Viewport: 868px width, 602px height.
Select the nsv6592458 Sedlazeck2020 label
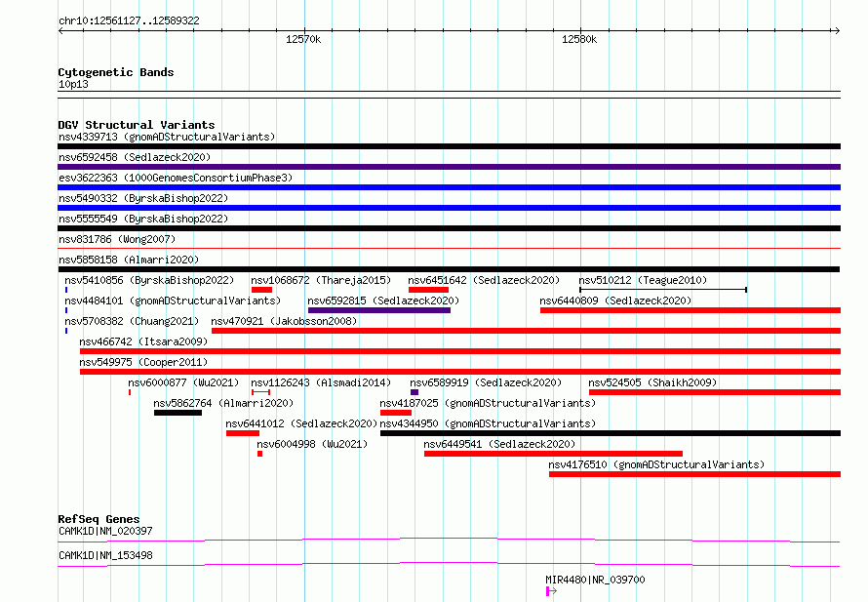(x=135, y=157)
